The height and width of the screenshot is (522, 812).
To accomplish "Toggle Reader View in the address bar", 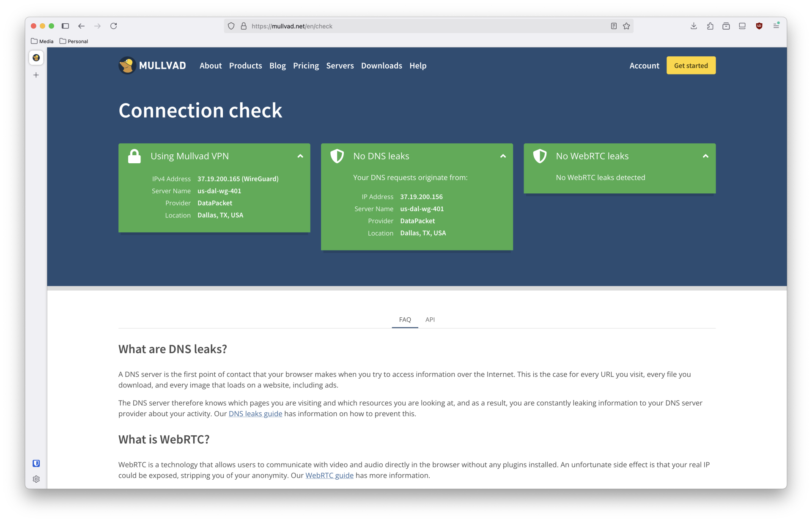I will click(x=614, y=26).
